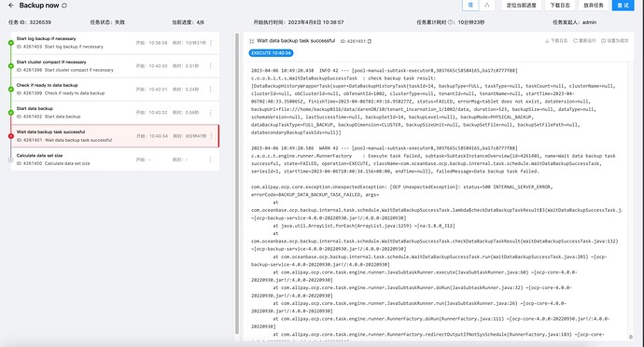Click the 定位当前进度 button
Image resolution: width=644 pixels, height=347 pixels.
point(521,5)
